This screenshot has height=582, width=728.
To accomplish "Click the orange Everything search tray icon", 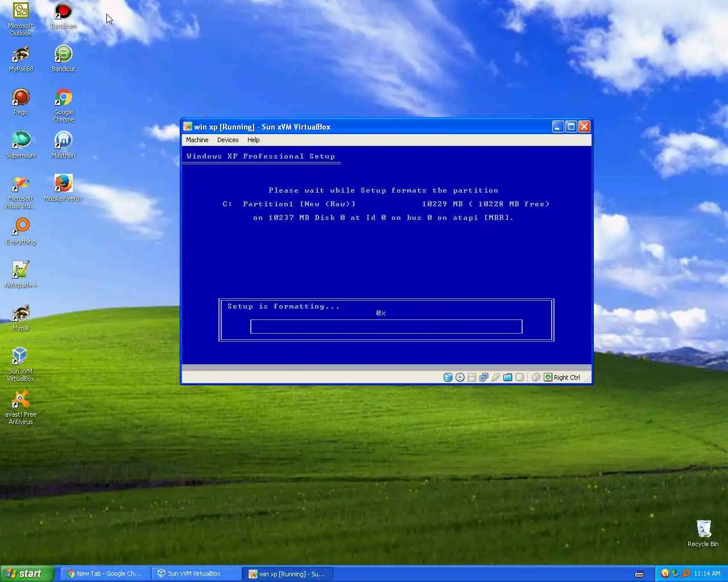I will 686,573.
